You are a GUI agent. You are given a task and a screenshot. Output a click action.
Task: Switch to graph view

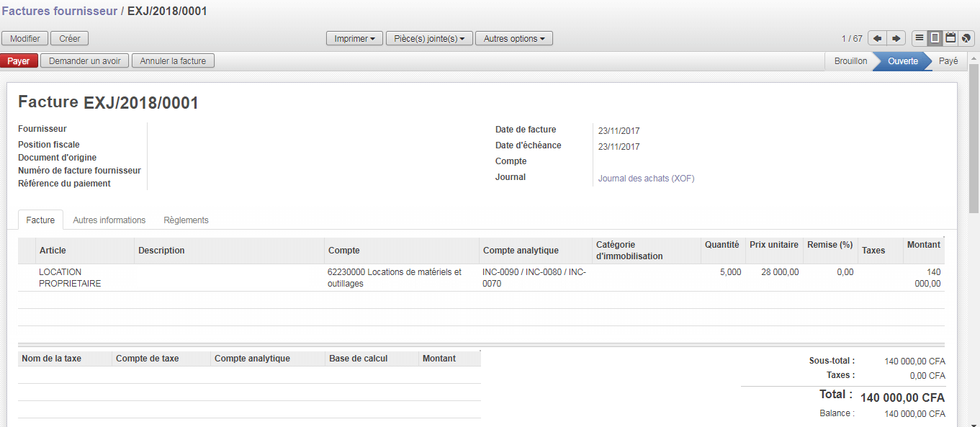point(966,38)
